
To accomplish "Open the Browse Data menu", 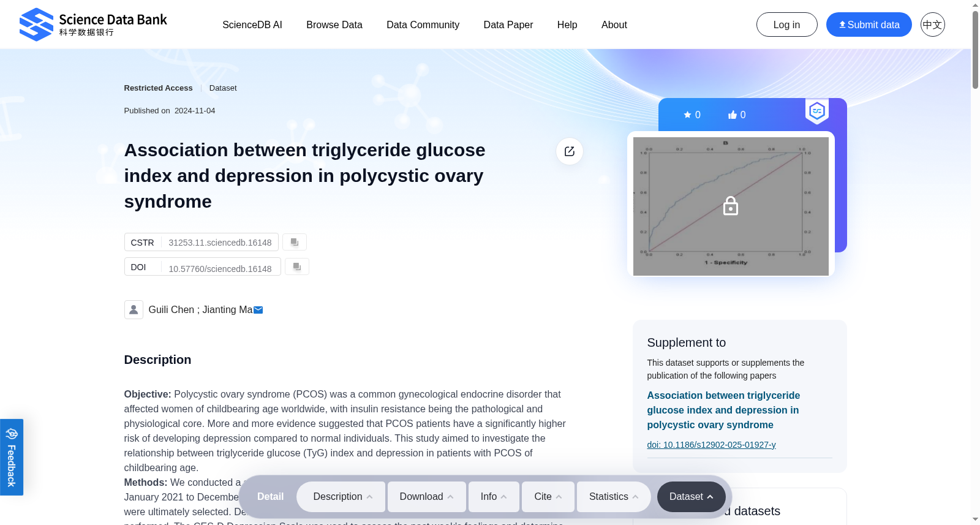I will (334, 25).
